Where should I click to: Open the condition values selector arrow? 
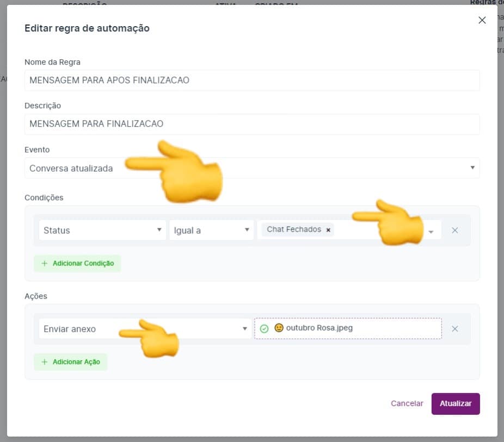431,230
